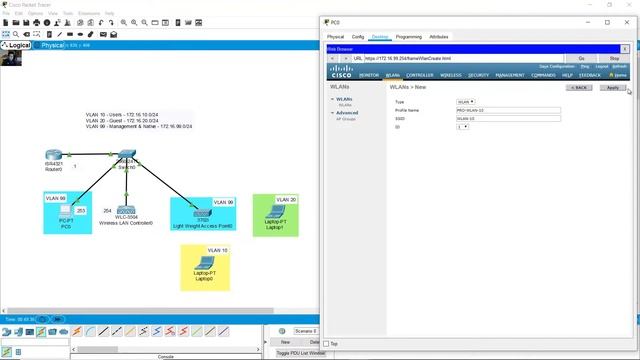The image size is (640, 360).
Task: Click the Wireless LAN Controller0 device
Action: tap(126, 210)
